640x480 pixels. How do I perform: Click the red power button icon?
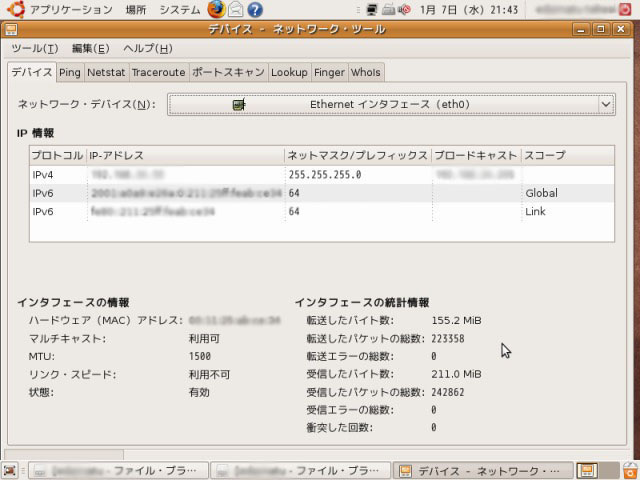coord(625,9)
